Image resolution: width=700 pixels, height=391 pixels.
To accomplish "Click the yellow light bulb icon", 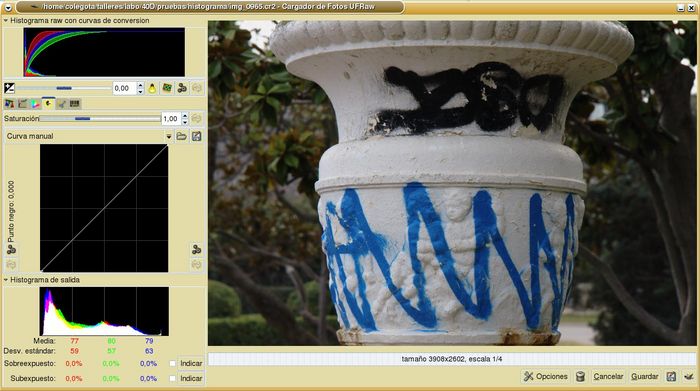I will click(152, 88).
